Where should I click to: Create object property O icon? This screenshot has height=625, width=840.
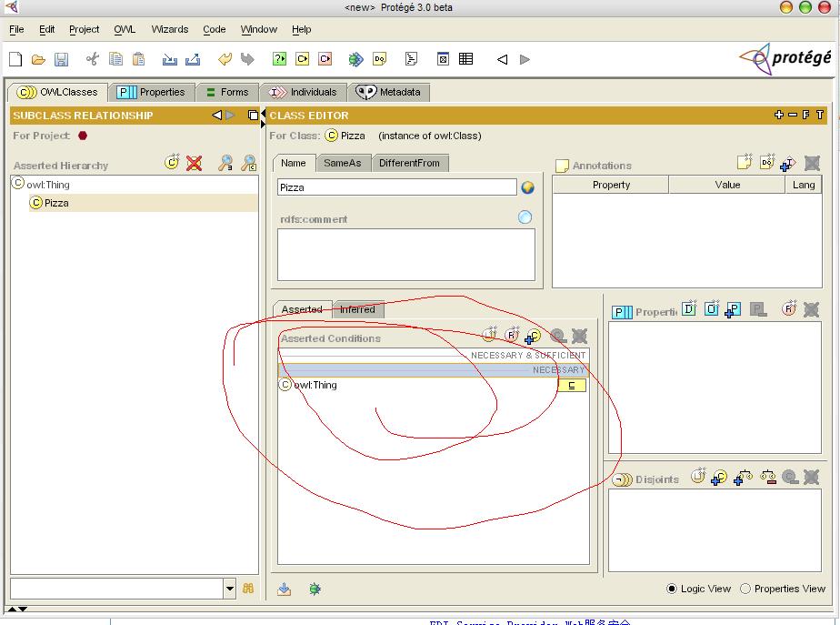(712, 308)
